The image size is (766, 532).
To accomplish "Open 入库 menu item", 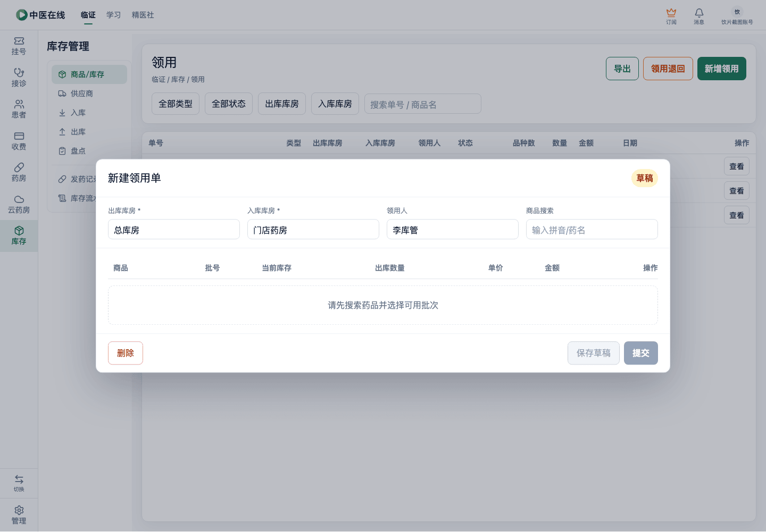I will pyautogui.click(x=89, y=113).
